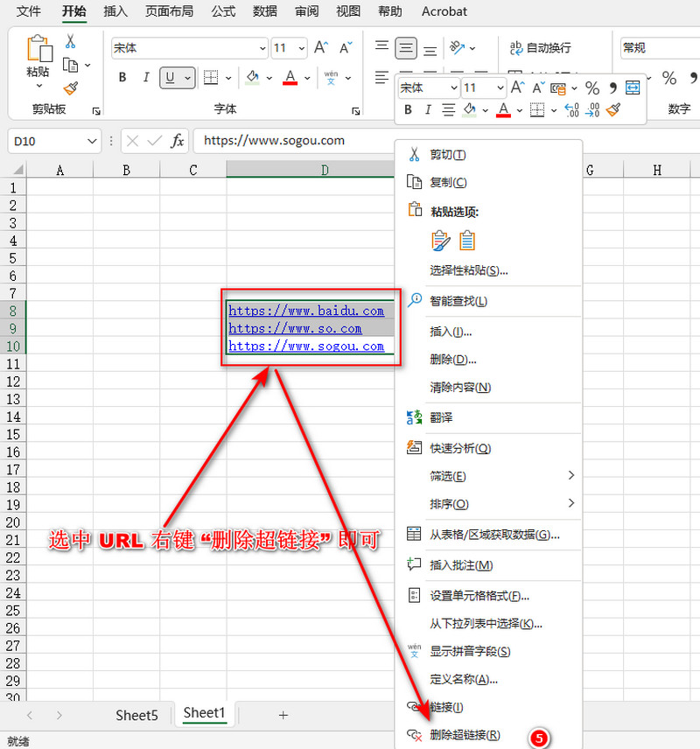The image size is (700, 749).
Task: Click the red font color swatch in ribbon
Action: (290, 78)
